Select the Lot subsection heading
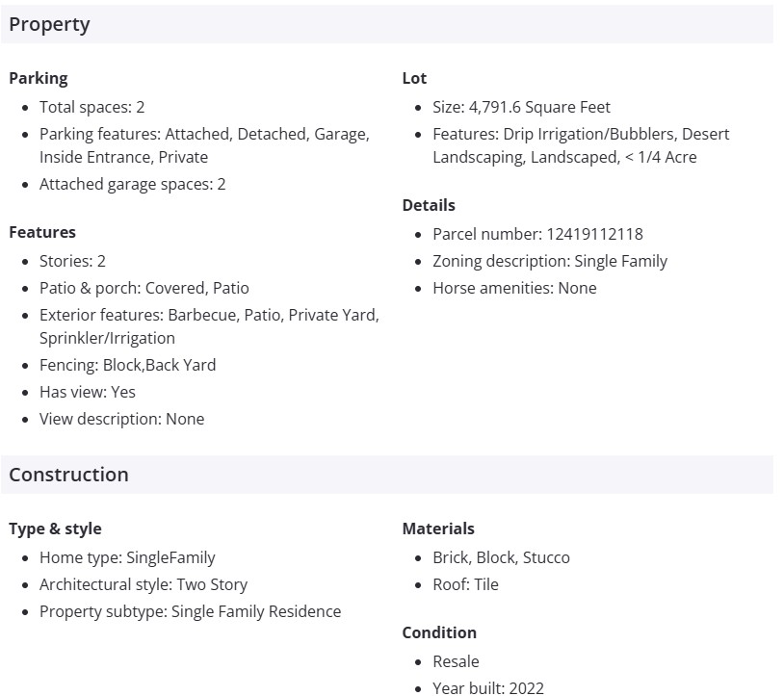 [414, 78]
